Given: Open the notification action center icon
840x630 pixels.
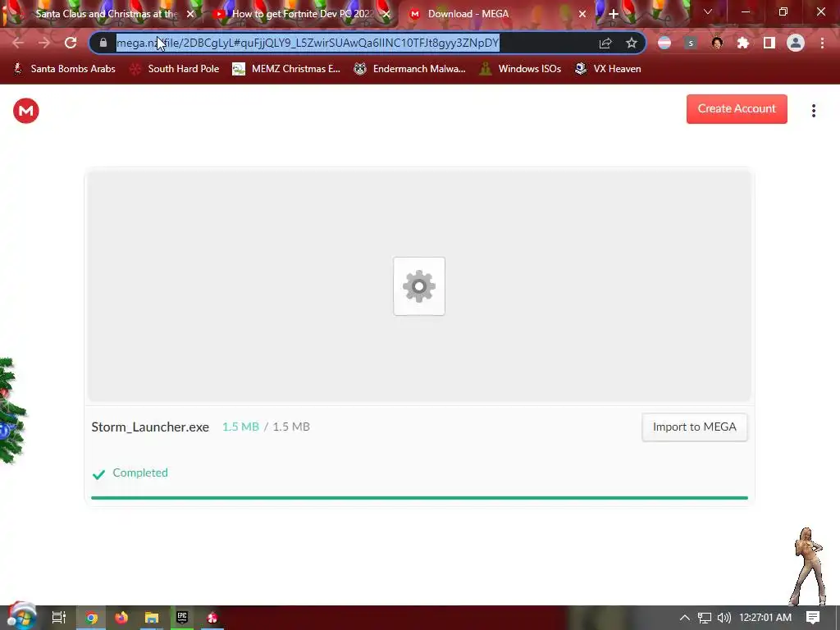Looking at the screenshot, I should [813, 618].
